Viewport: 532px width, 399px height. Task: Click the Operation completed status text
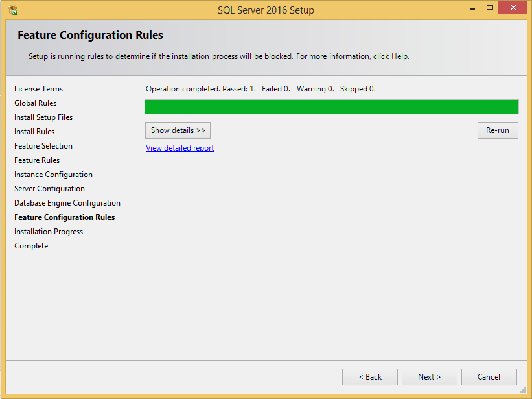[x=260, y=89]
